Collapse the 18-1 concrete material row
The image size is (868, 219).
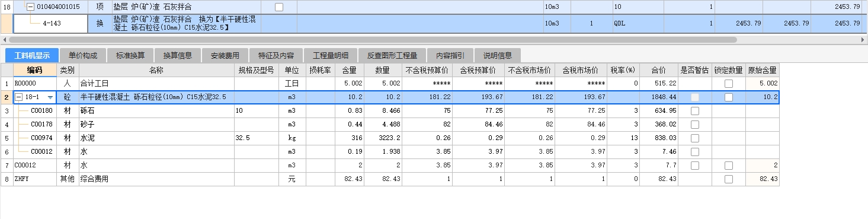pos(19,97)
